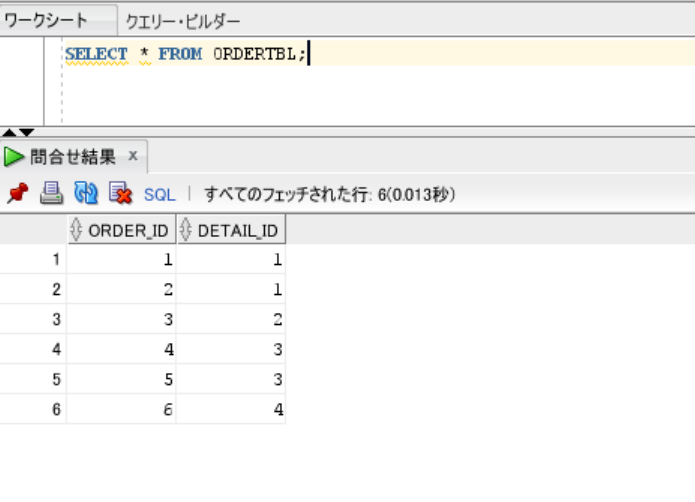Click the ORDER_ID column header
The width and height of the screenshot is (695, 502).
[128, 231]
